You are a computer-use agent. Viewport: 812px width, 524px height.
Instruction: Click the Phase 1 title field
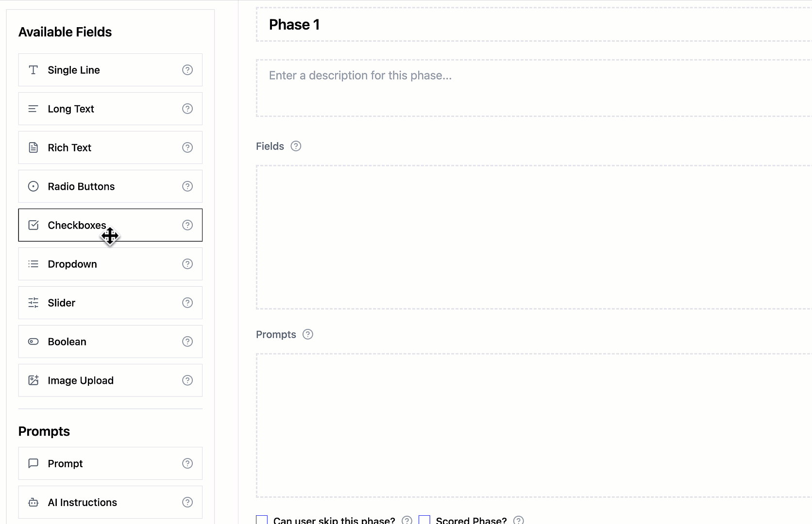[486, 25]
